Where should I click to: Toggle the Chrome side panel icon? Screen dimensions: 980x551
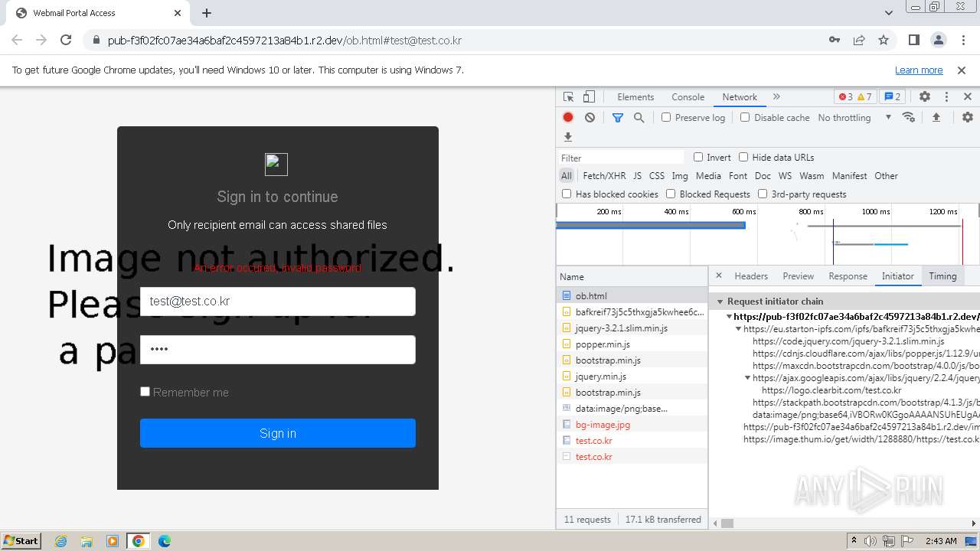(913, 40)
